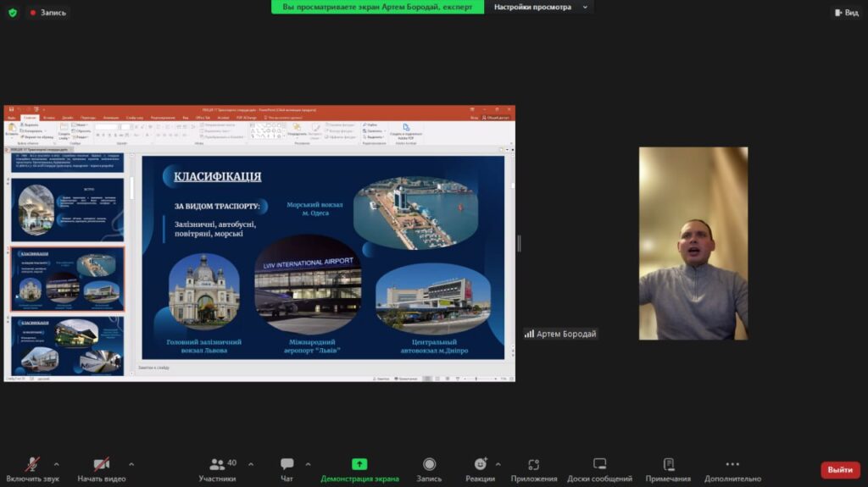
Task: Open Reactions (Реакции) smiley icon
Action: tap(480, 464)
